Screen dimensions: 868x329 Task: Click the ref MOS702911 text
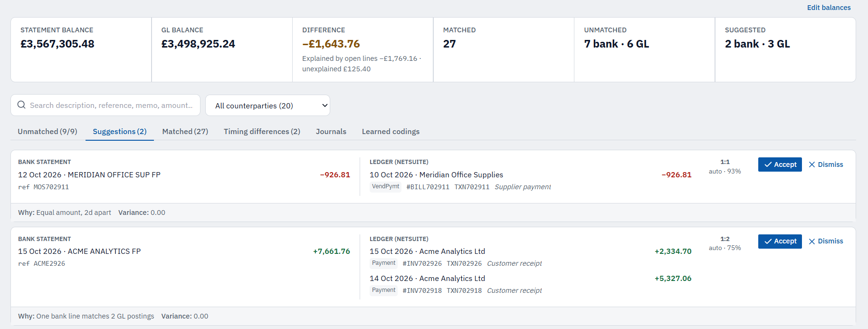[x=43, y=187]
